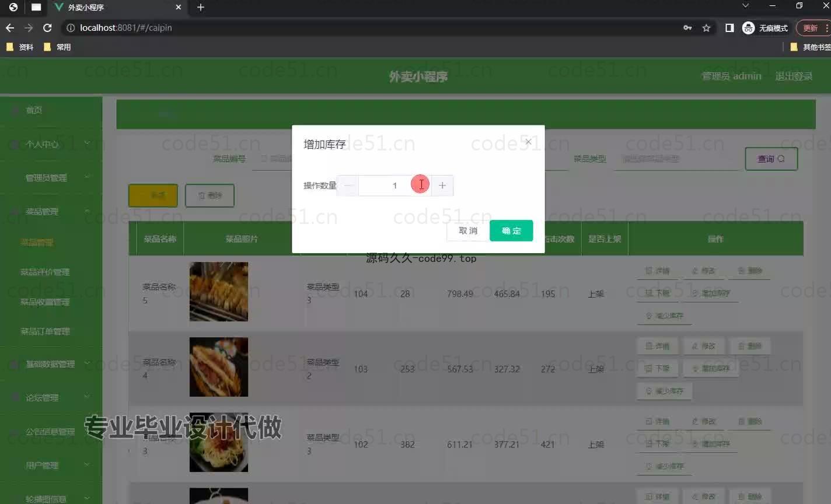
Task: View site info icon beside the URL
Action: (x=71, y=27)
